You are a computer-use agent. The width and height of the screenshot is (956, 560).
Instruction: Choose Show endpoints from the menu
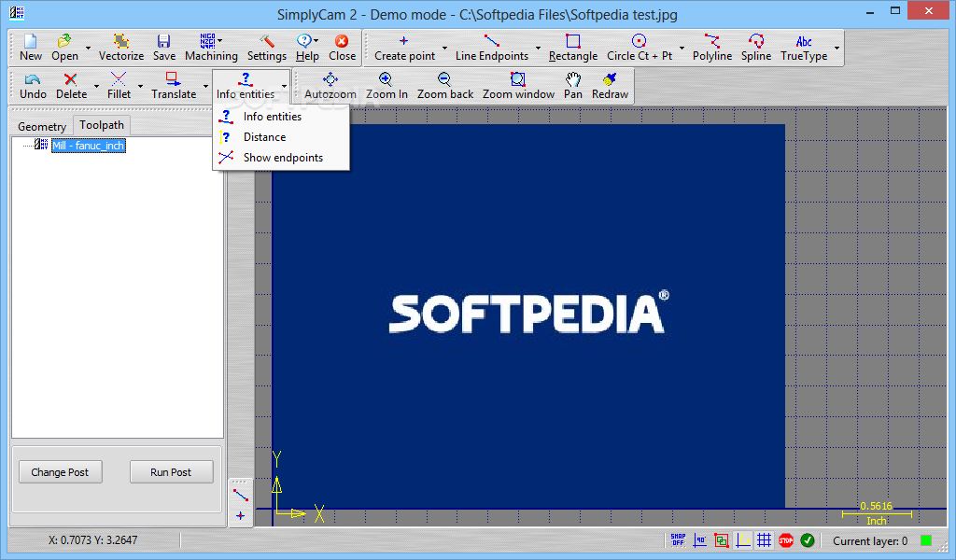click(280, 158)
